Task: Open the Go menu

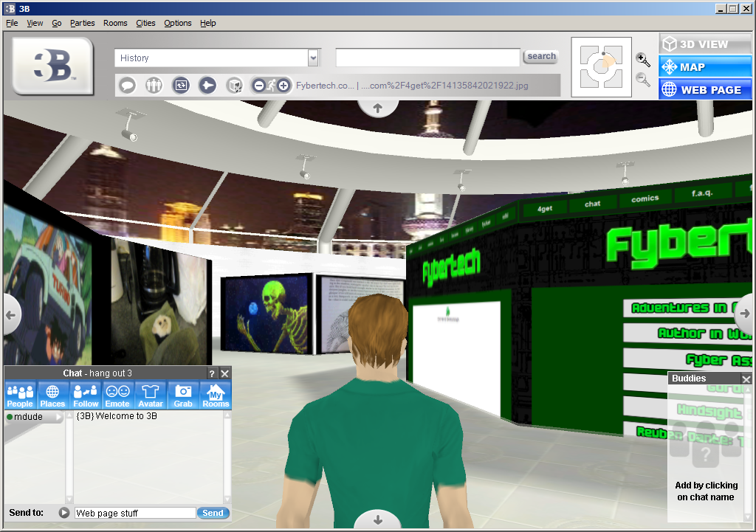Action: click(57, 23)
